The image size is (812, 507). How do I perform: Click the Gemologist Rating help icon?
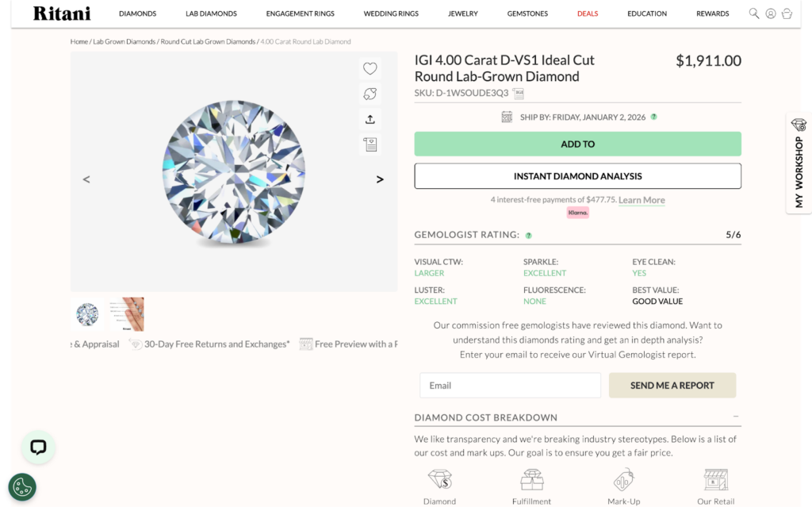pos(529,236)
